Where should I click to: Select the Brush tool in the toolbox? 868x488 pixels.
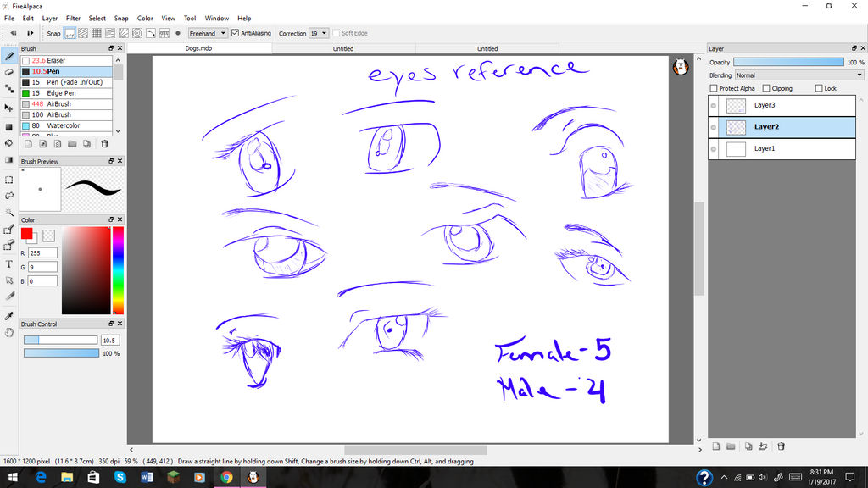(x=9, y=56)
